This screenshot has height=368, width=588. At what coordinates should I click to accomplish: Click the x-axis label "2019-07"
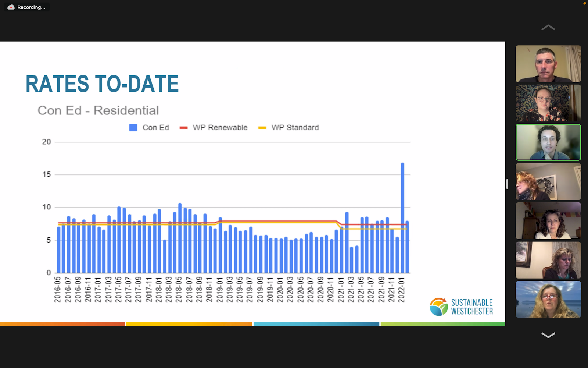tap(250, 290)
